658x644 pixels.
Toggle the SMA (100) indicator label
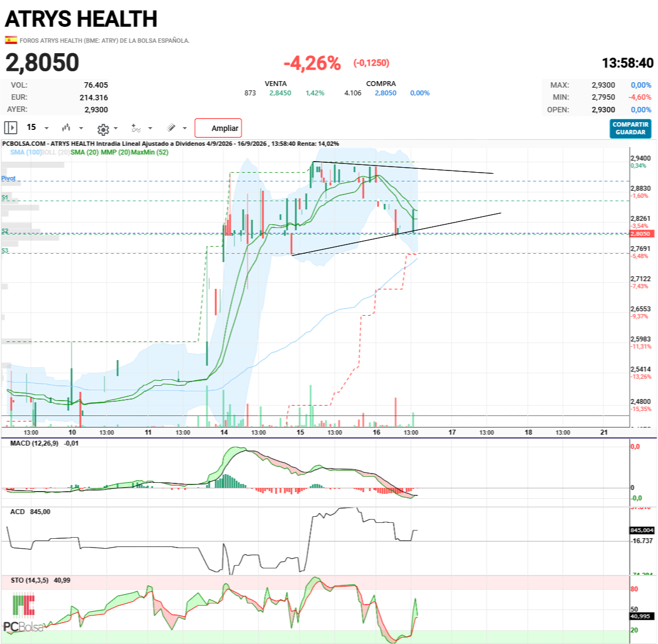pos(26,152)
